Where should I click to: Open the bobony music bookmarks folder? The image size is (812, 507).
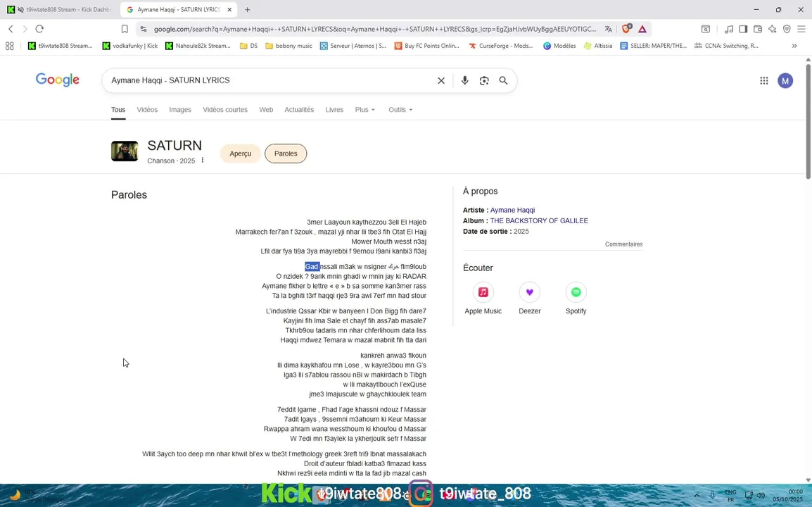(289, 46)
